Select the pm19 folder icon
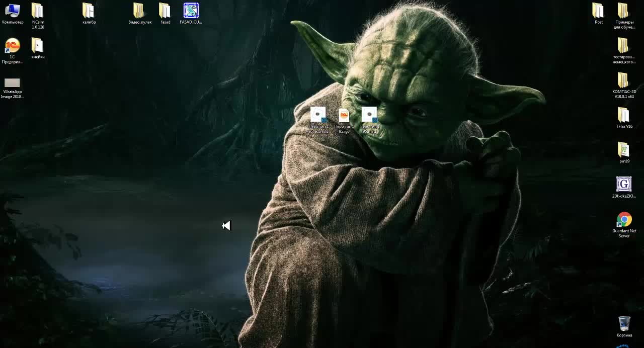 click(x=624, y=153)
